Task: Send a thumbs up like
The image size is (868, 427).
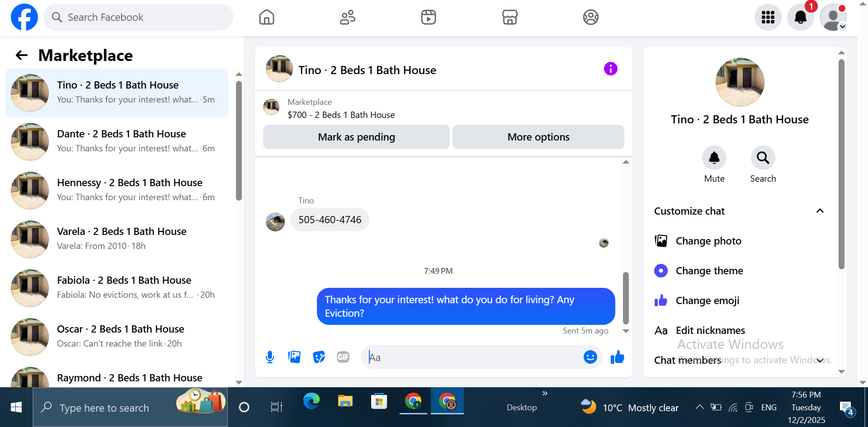Action: [x=617, y=357]
